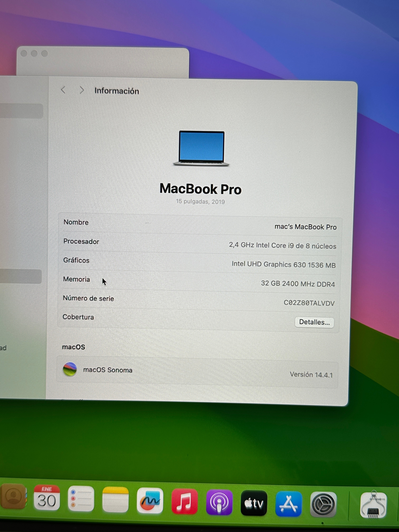The image size is (399, 532).
Task: Click the macOS Sonoma icon
Action: [70, 369]
